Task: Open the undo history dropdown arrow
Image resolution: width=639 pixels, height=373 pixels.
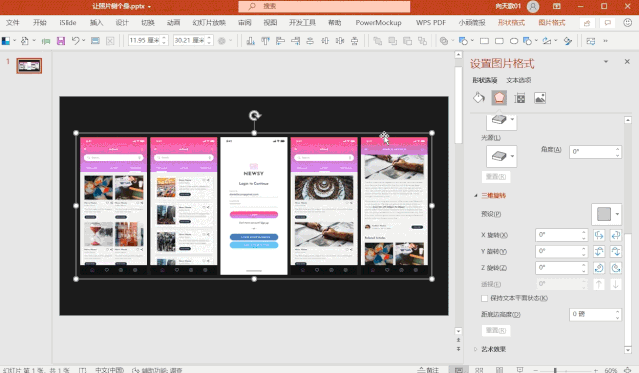Action: pyautogui.click(x=84, y=41)
